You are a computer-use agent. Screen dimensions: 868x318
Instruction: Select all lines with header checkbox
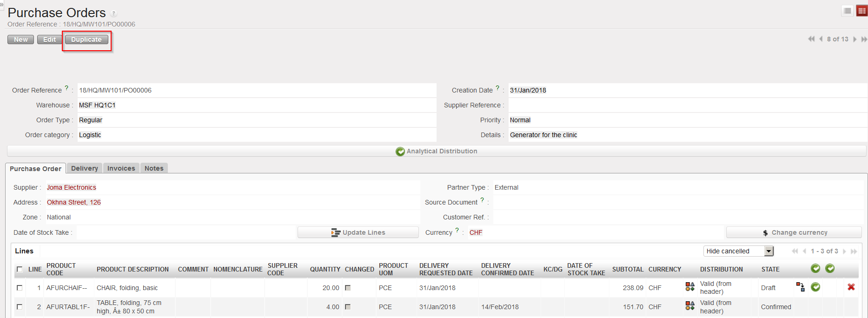click(x=20, y=269)
